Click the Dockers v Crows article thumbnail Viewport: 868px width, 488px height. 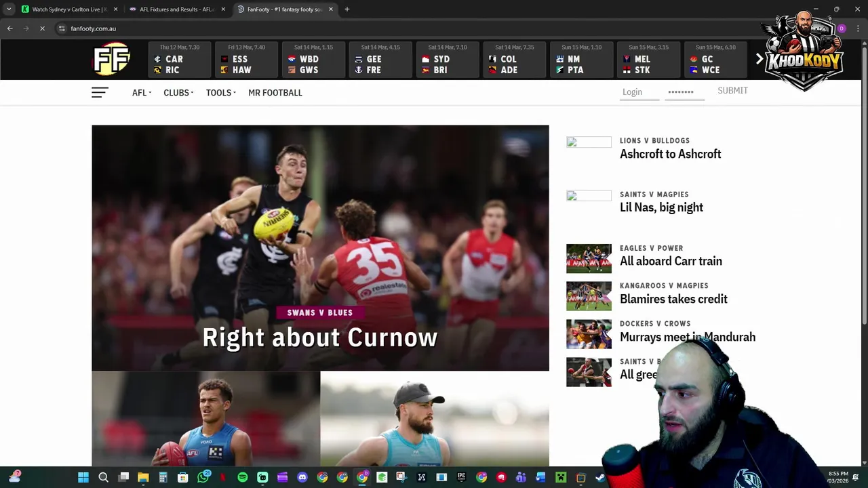[589, 334]
